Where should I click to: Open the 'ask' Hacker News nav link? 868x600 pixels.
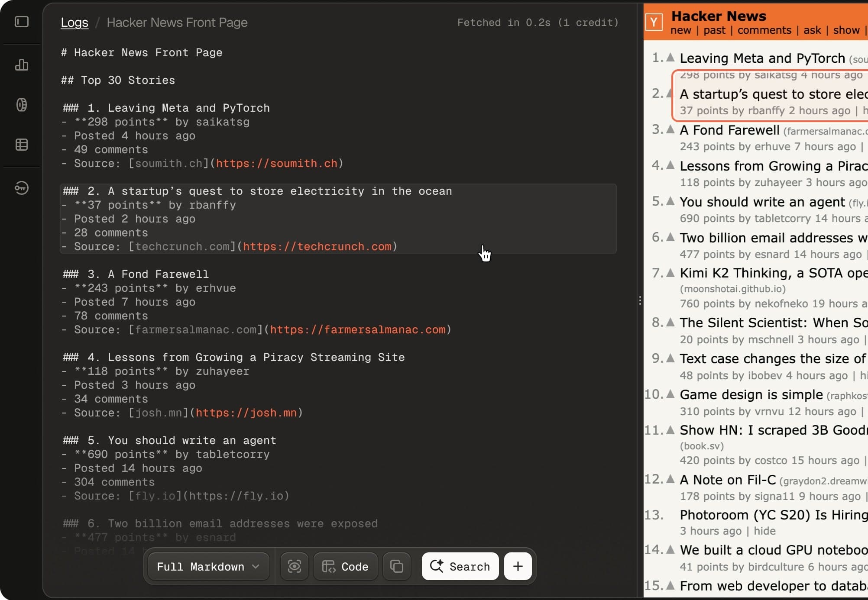coord(812,30)
